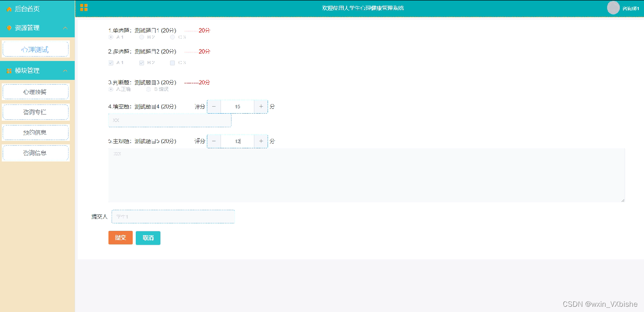Click the question 3 title 测试题目3
This screenshot has width=644, height=312.
(x=147, y=82)
